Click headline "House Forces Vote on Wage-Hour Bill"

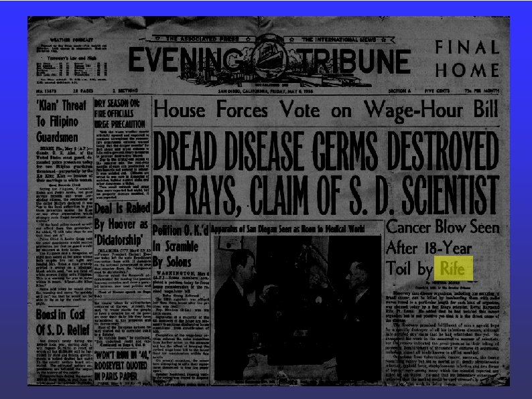(326, 110)
